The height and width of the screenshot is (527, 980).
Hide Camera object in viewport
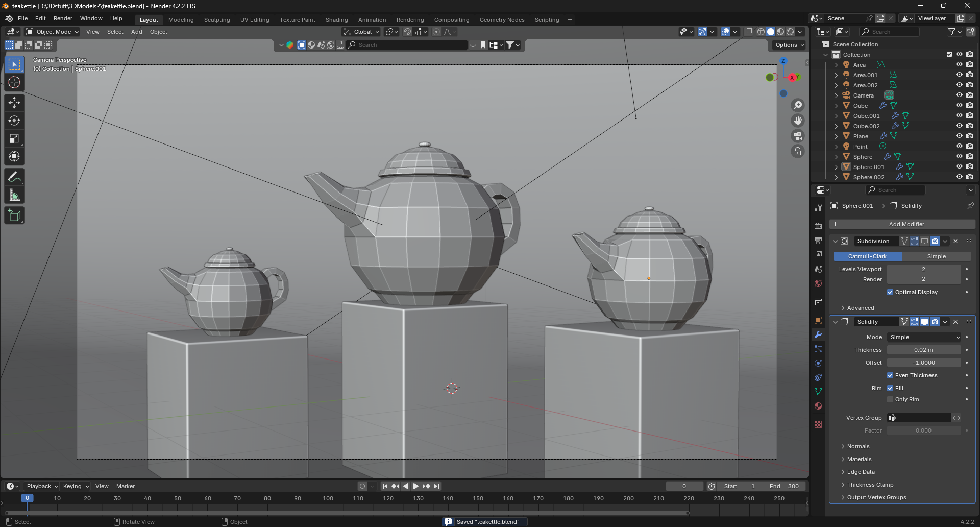coord(959,95)
